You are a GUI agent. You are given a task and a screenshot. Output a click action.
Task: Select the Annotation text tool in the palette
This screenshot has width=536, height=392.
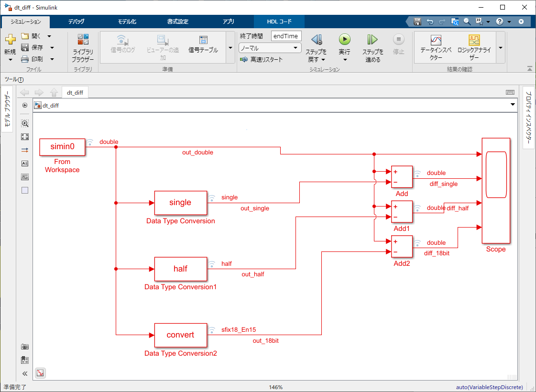tap(25, 163)
